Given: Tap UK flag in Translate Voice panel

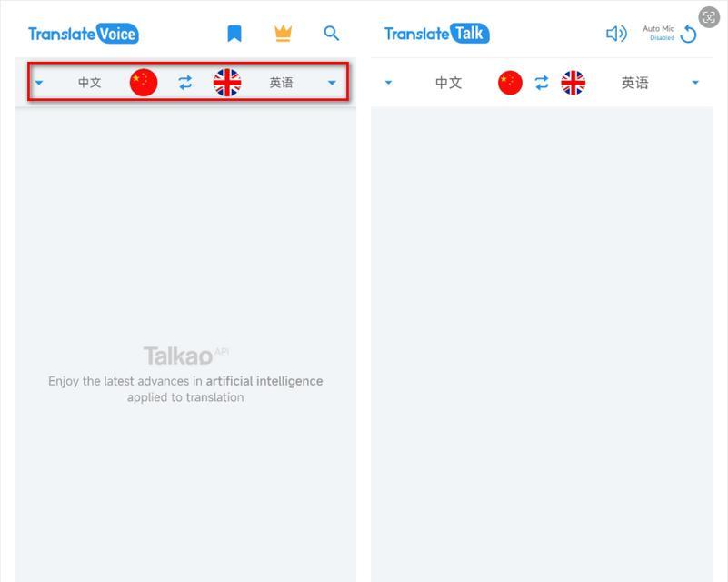Looking at the screenshot, I should click(x=227, y=83).
